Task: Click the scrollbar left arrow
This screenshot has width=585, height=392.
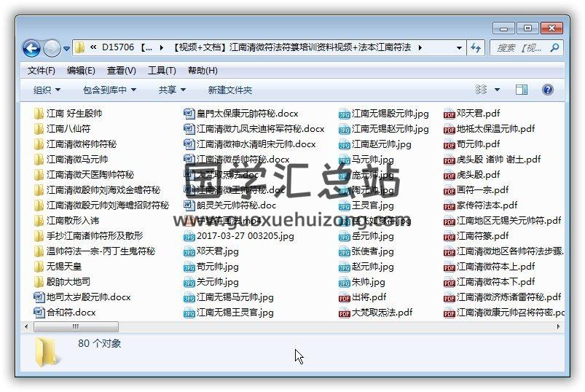Action: [26, 326]
